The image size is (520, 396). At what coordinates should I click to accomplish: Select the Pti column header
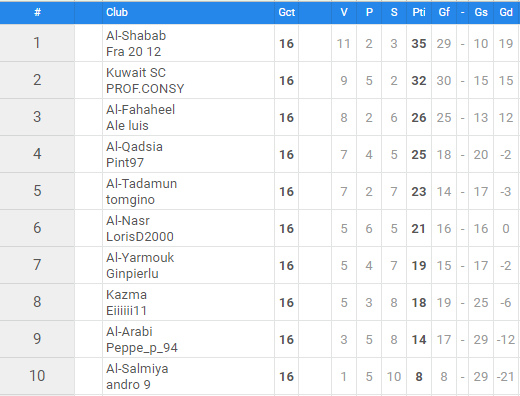point(419,12)
